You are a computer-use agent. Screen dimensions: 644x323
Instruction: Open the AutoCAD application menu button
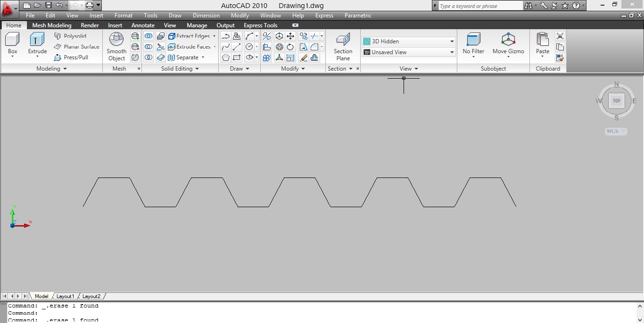[x=9, y=9]
